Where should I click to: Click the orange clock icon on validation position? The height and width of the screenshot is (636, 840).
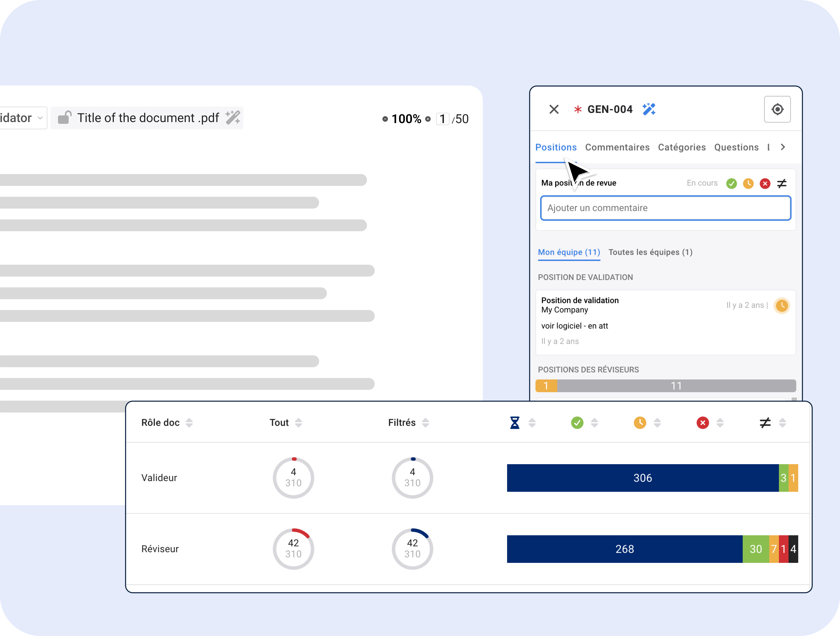(x=781, y=305)
